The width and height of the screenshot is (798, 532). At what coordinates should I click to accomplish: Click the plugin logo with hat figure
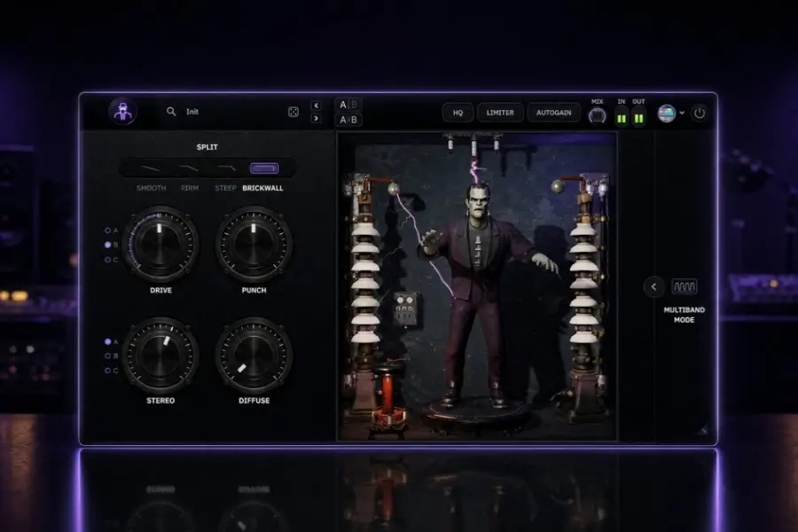coord(122,112)
